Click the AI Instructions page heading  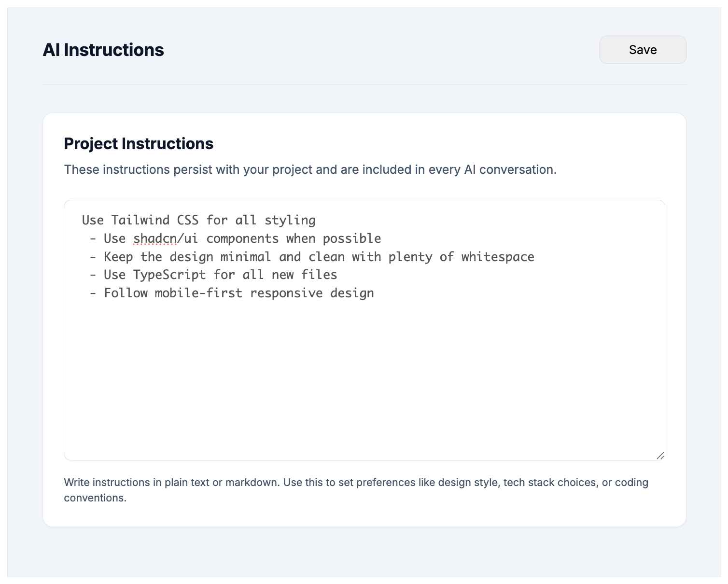103,50
